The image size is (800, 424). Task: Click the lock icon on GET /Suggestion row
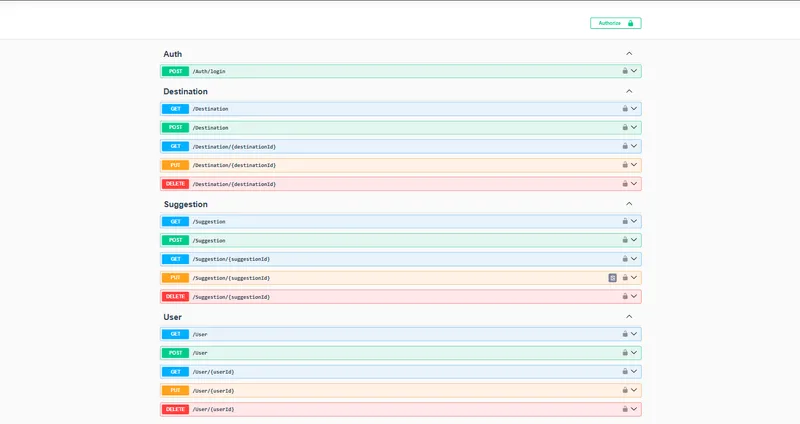(x=624, y=221)
